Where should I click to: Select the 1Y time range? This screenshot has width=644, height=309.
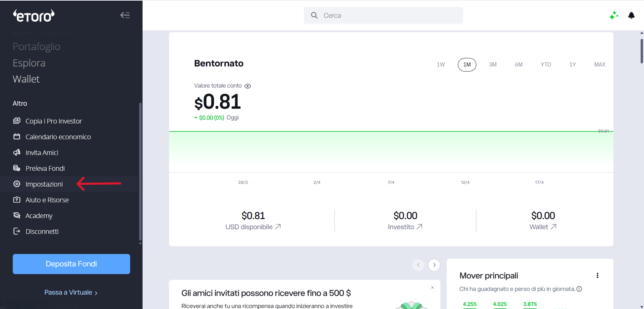point(573,64)
